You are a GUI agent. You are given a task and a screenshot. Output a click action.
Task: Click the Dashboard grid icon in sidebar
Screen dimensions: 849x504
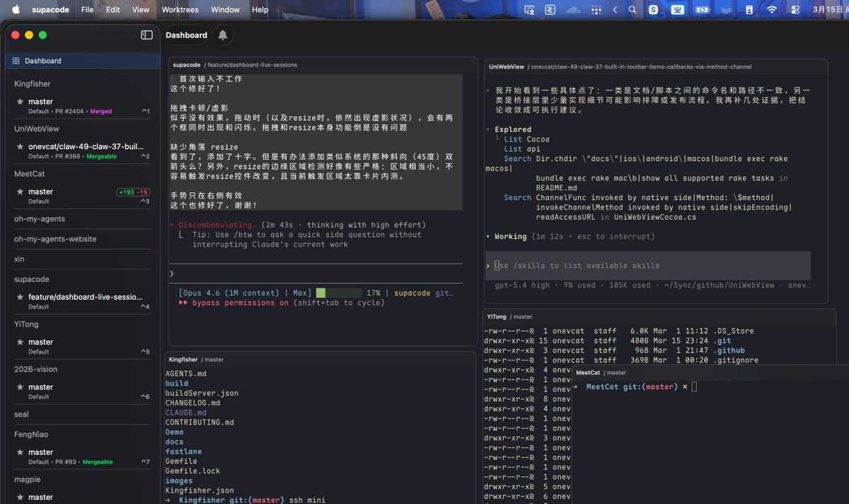point(16,61)
